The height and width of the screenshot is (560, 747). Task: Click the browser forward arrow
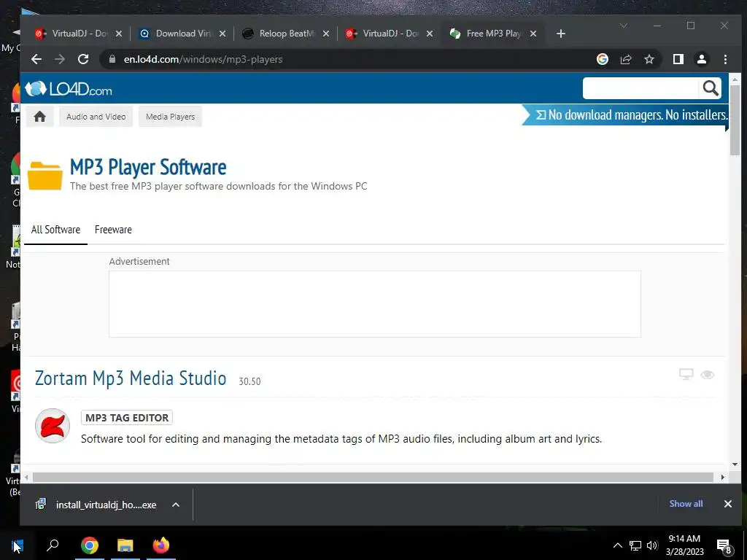[60, 59]
